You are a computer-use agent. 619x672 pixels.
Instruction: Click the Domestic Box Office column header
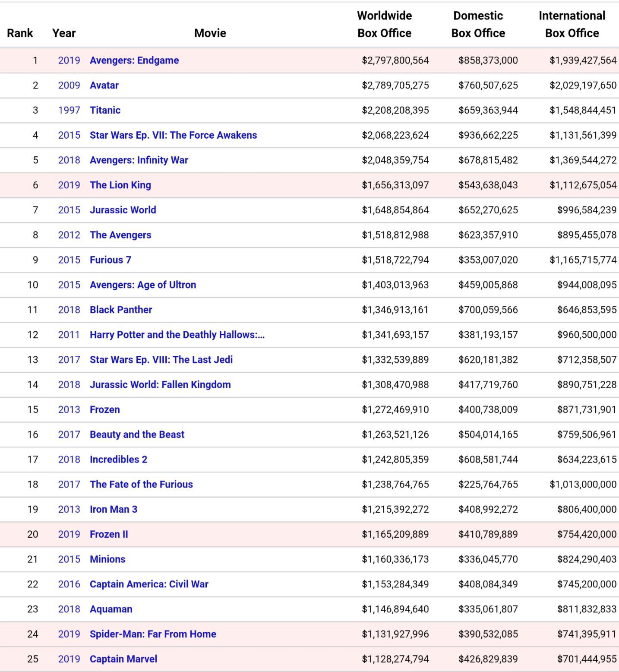(x=478, y=25)
